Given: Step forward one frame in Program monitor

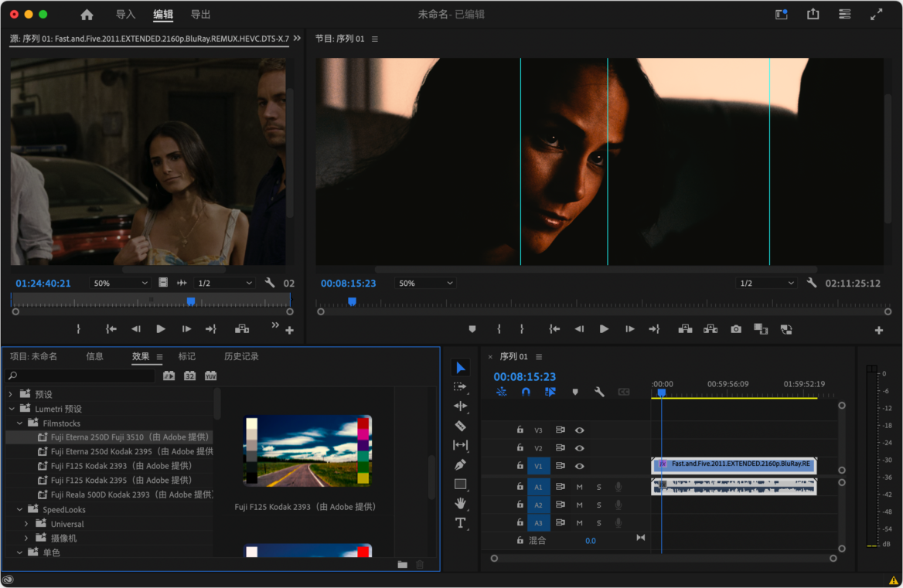Looking at the screenshot, I should (629, 329).
